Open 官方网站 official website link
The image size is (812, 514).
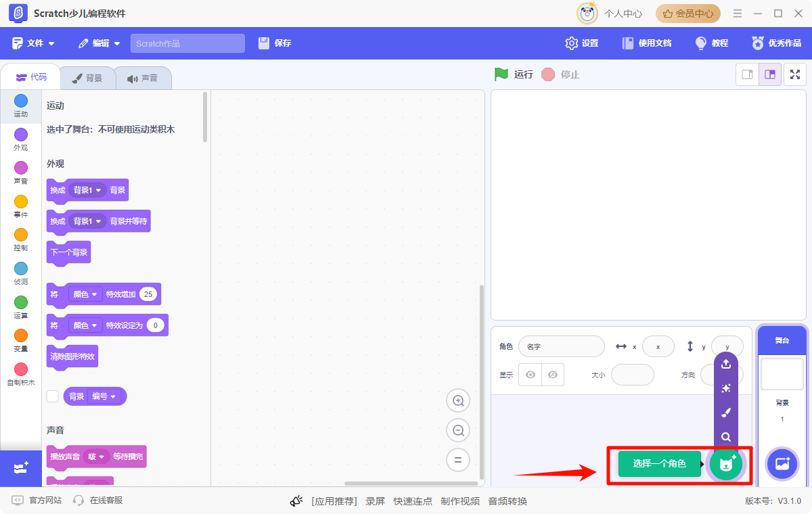pos(37,500)
